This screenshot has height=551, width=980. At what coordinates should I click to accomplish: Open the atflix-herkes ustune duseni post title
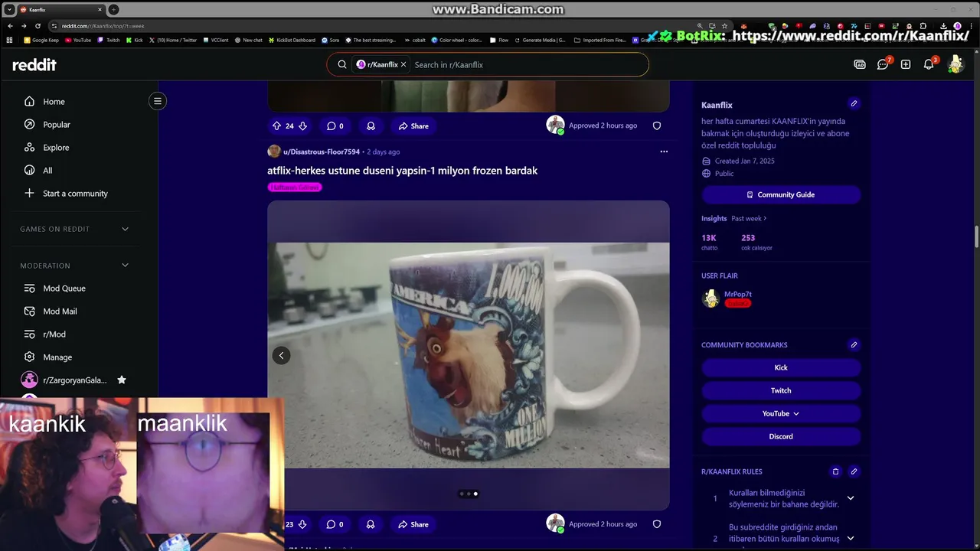(402, 171)
